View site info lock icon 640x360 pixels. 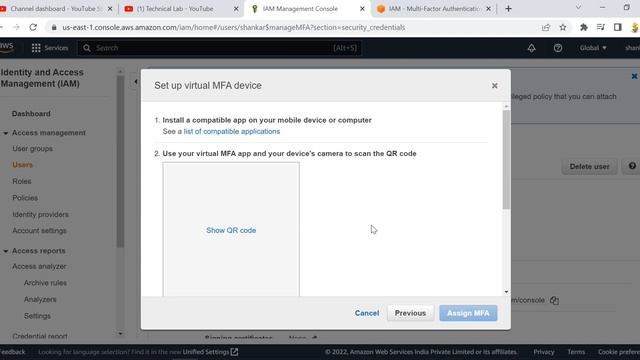(x=53, y=27)
